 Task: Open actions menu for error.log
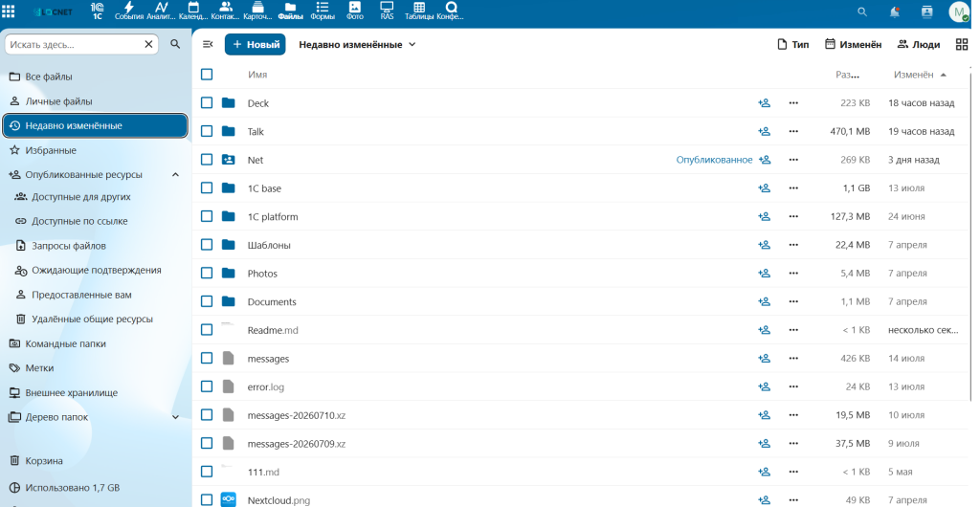pos(793,386)
